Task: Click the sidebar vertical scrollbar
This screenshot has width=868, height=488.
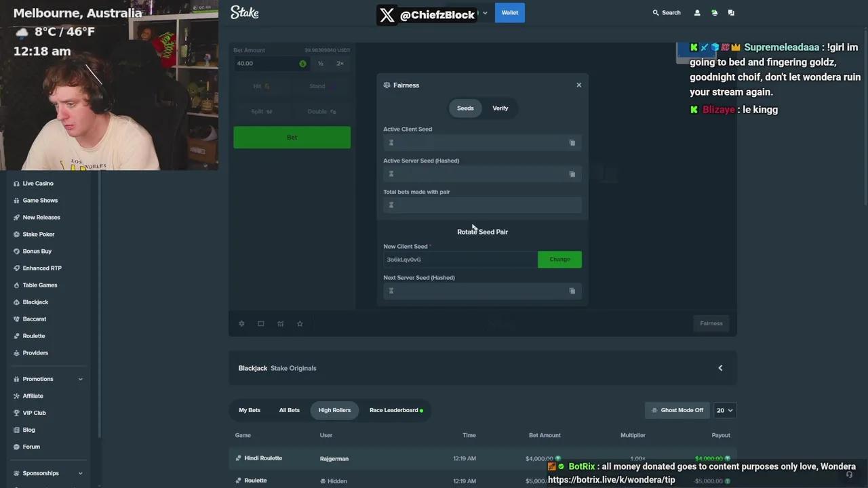Action: coord(100,305)
